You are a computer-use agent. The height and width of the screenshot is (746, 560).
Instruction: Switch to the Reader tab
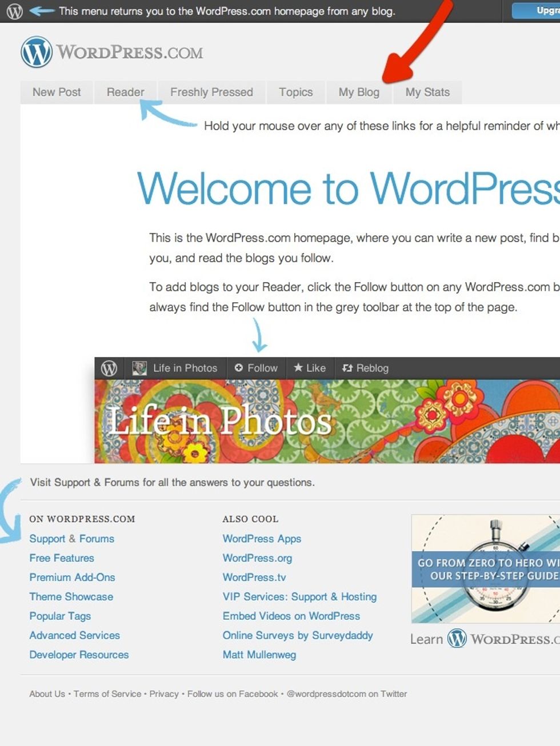click(x=126, y=92)
